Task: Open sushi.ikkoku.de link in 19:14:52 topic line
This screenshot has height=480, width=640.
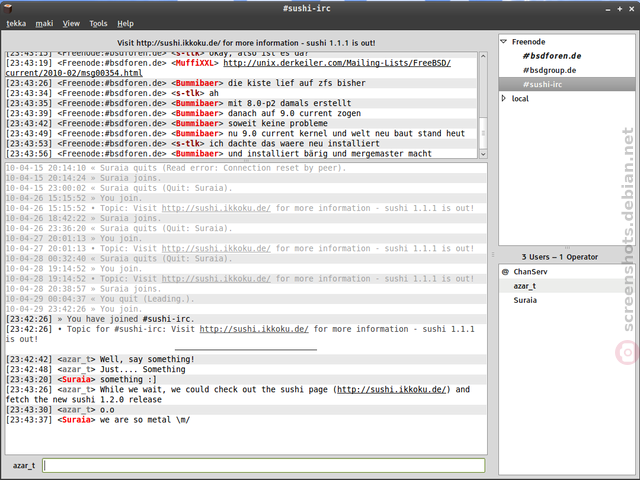Action: point(216,279)
